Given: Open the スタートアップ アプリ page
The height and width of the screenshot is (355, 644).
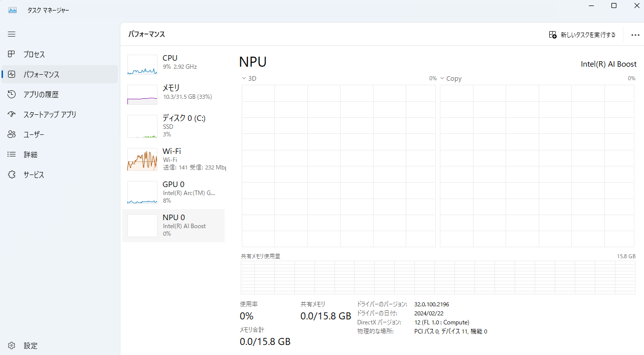Looking at the screenshot, I should pos(50,114).
